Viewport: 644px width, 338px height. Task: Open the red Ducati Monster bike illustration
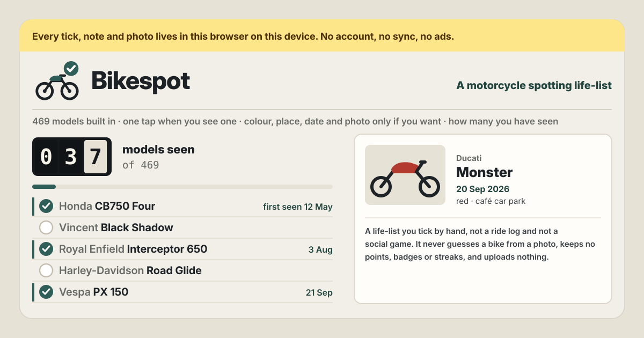(405, 175)
